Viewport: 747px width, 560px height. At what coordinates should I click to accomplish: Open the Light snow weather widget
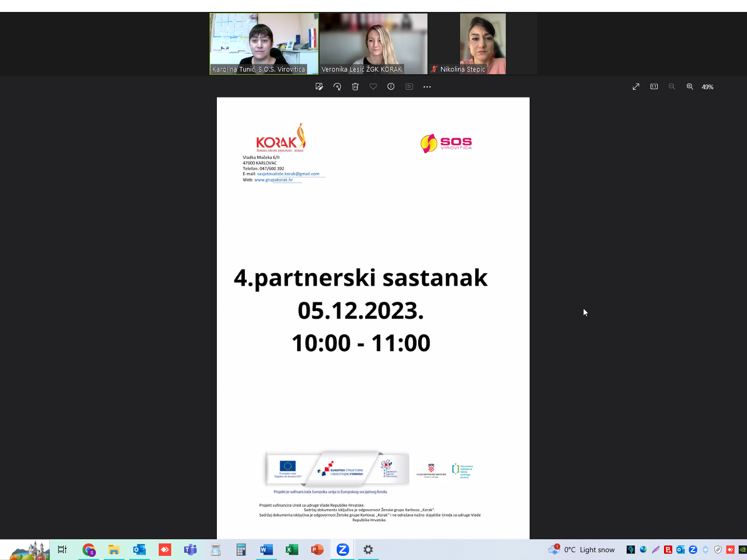[581, 550]
